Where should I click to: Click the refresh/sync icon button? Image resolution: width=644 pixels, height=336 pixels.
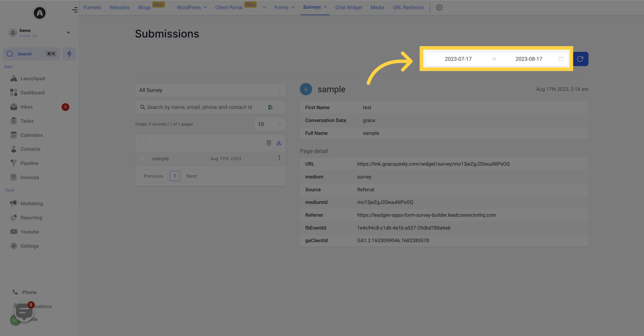coord(581,59)
